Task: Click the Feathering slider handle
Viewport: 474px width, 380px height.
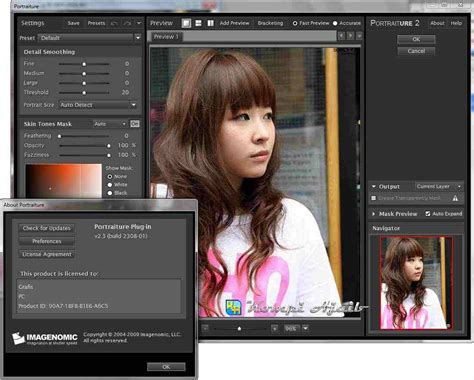Action: (x=60, y=136)
